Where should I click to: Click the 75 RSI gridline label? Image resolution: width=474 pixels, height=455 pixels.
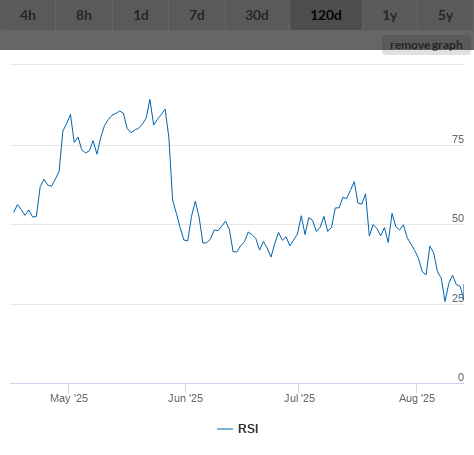pos(458,139)
